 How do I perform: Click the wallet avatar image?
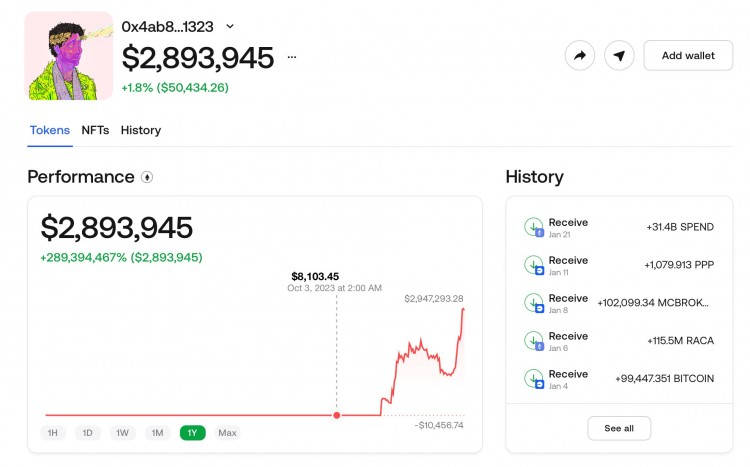click(x=69, y=56)
